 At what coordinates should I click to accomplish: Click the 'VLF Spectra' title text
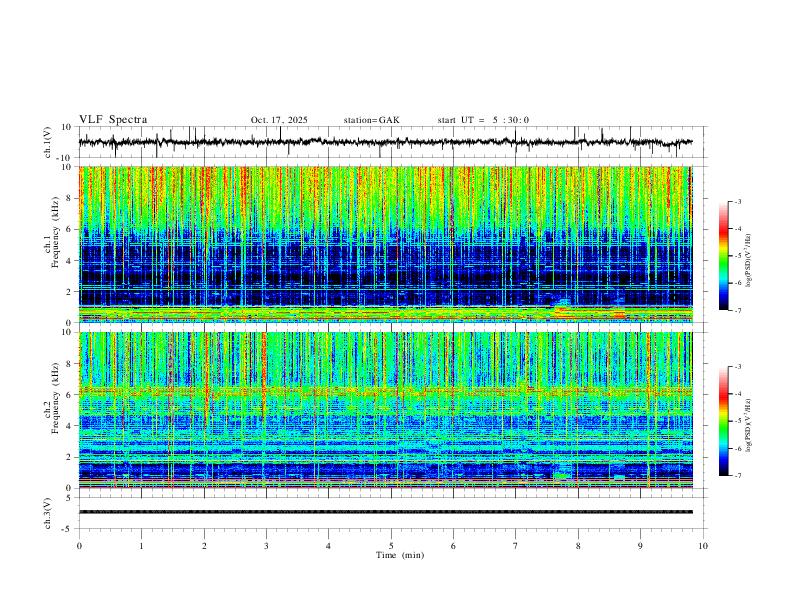(113, 120)
